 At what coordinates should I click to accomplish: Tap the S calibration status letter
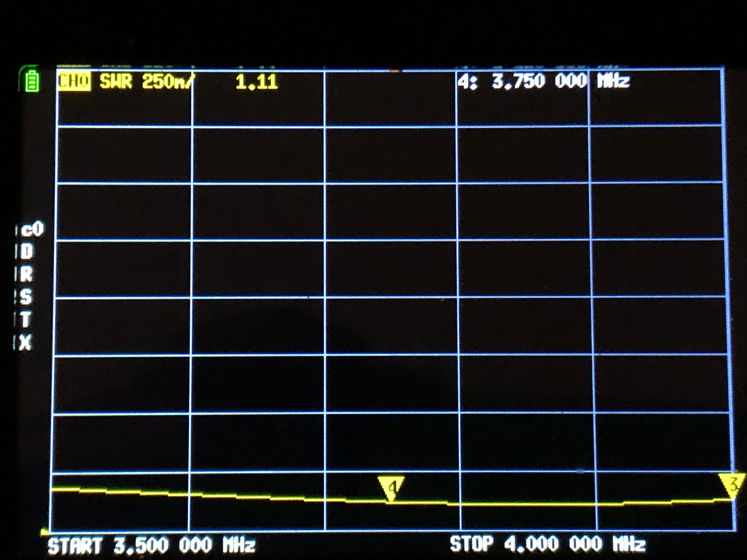(26, 297)
